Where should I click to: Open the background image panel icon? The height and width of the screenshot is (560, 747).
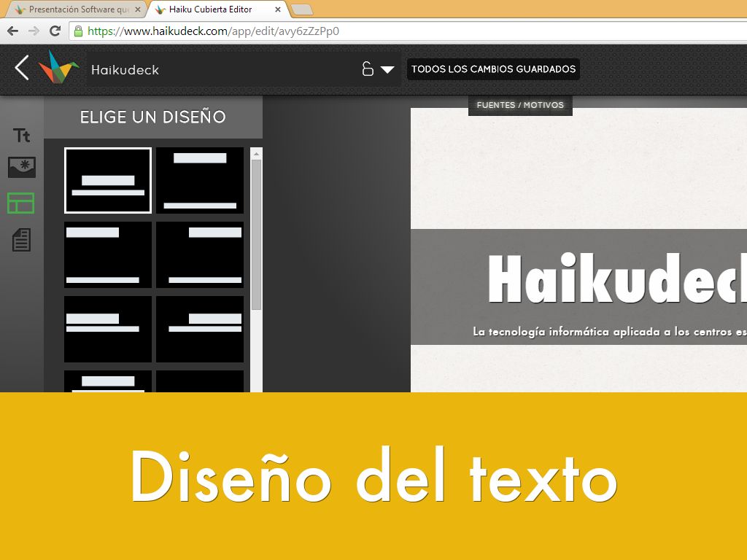(x=21, y=168)
